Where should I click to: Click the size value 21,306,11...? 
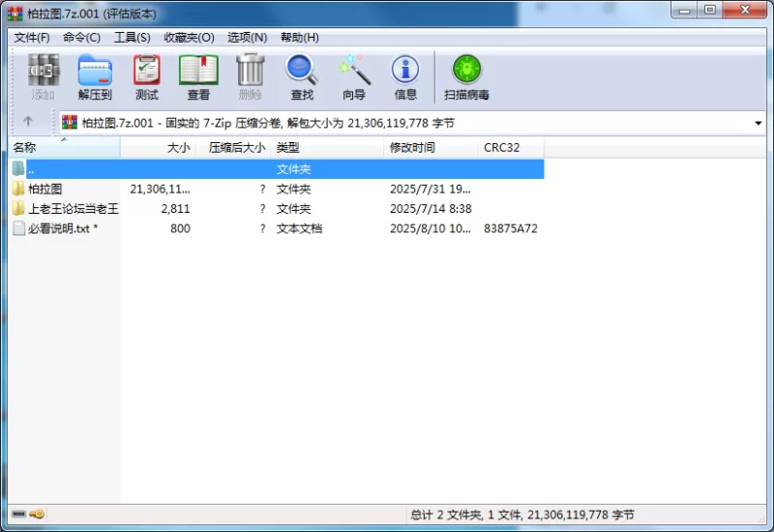coord(160,189)
